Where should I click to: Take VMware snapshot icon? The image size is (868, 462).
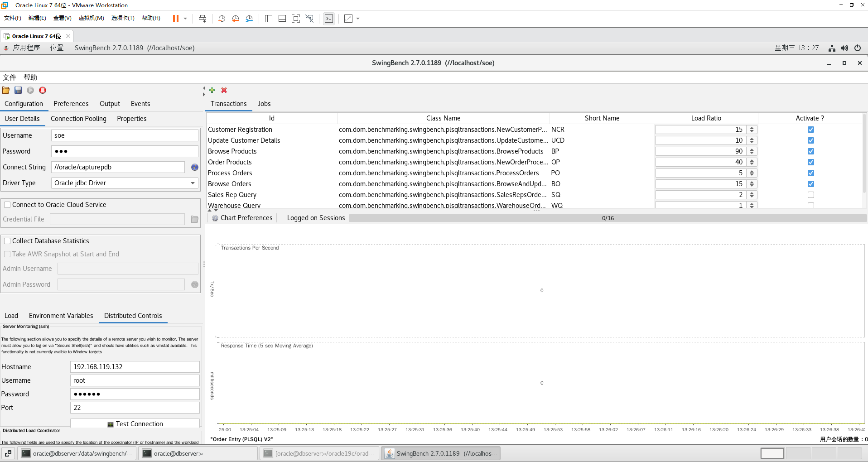[x=222, y=19]
